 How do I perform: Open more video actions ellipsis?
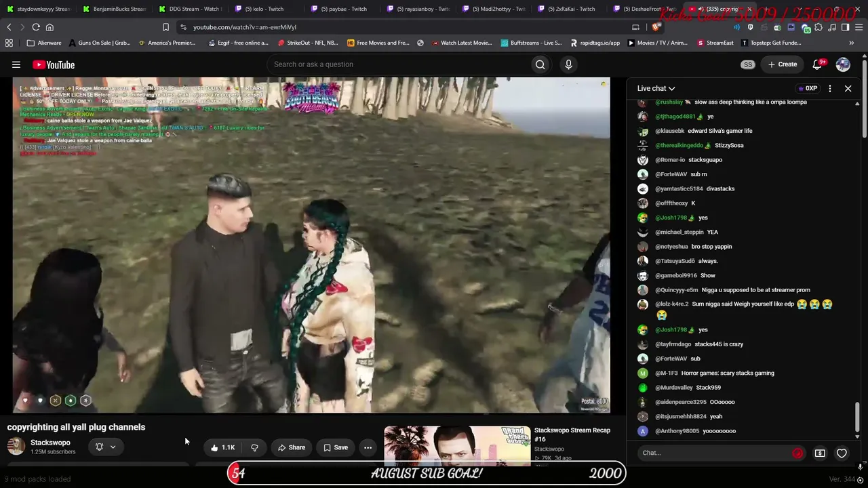(x=368, y=447)
